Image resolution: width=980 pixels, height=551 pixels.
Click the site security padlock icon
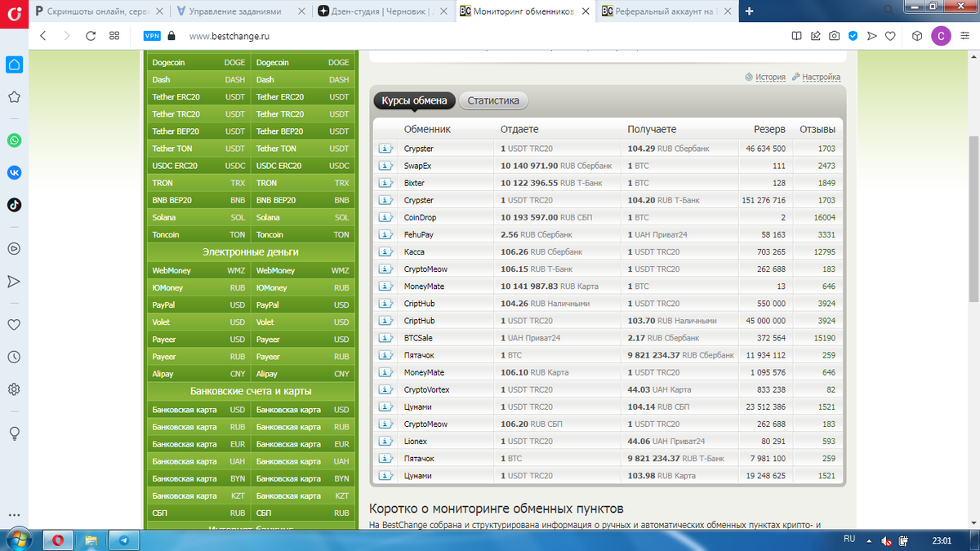pyautogui.click(x=171, y=36)
